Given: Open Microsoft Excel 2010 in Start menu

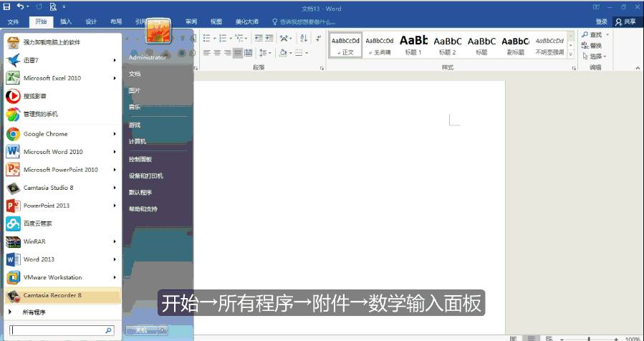Looking at the screenshot, I should point(63,78).
